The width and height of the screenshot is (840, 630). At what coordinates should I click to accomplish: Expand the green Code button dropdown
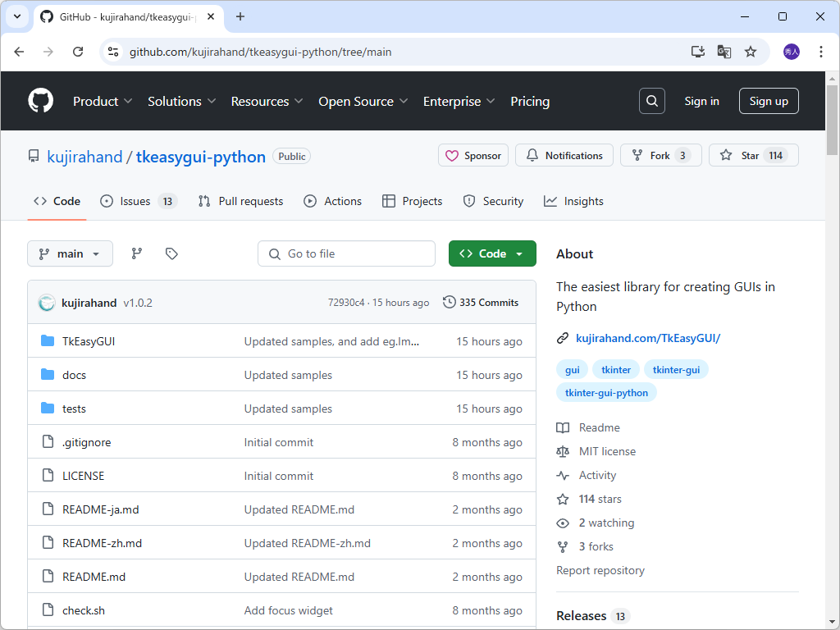tap(518, 253)
